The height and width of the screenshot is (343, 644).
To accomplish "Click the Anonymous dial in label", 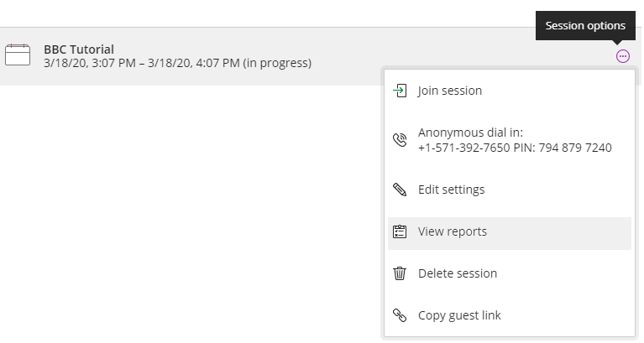I will coord(470,133).
